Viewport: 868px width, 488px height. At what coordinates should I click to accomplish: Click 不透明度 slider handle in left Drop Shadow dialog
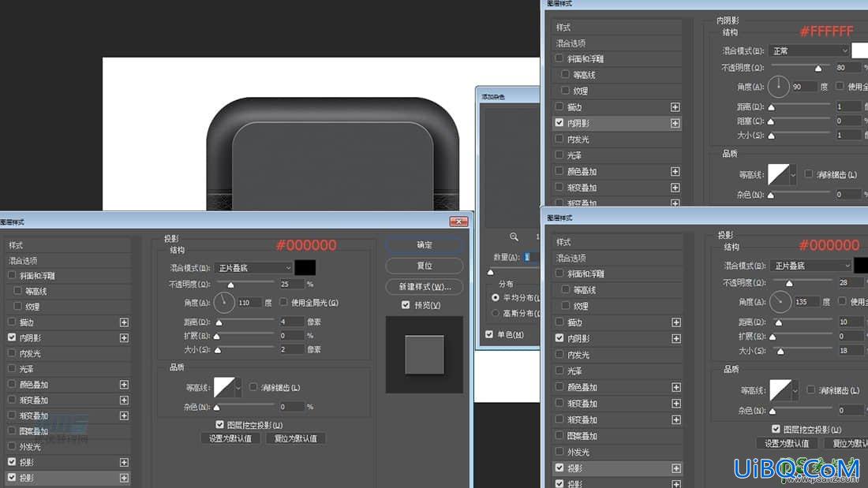coord(231,285)
